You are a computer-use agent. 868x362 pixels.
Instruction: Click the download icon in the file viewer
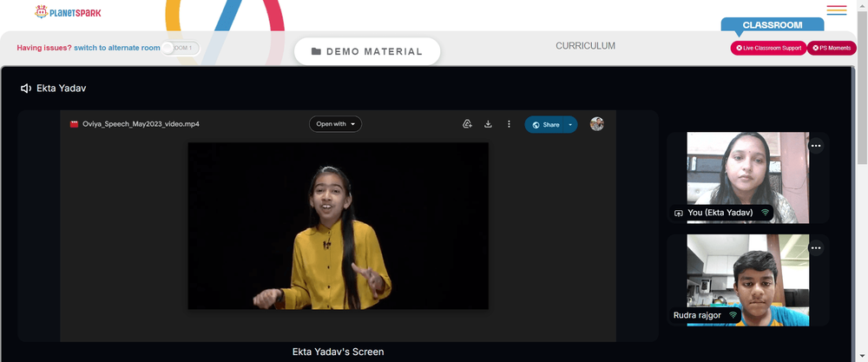(488, 124)
